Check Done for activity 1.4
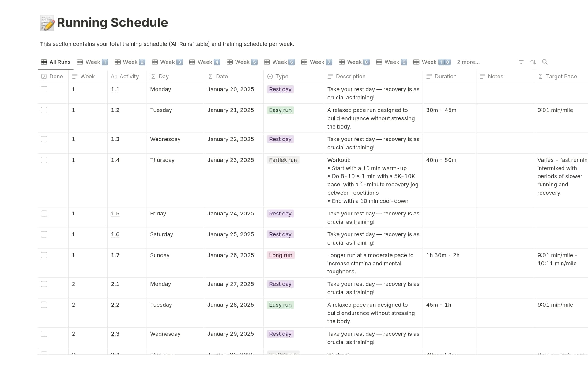 point(44,160)
